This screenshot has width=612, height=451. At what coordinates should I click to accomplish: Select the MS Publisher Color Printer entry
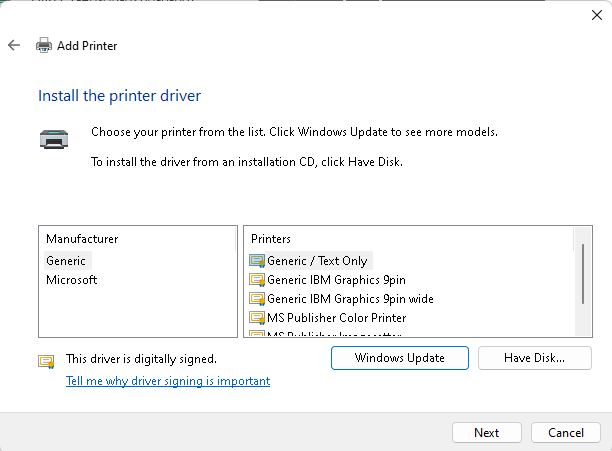[336, 318]
